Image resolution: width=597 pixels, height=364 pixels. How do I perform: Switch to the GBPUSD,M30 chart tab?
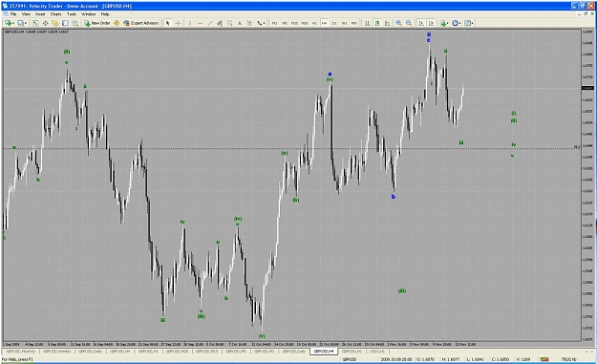pos(177,352)
